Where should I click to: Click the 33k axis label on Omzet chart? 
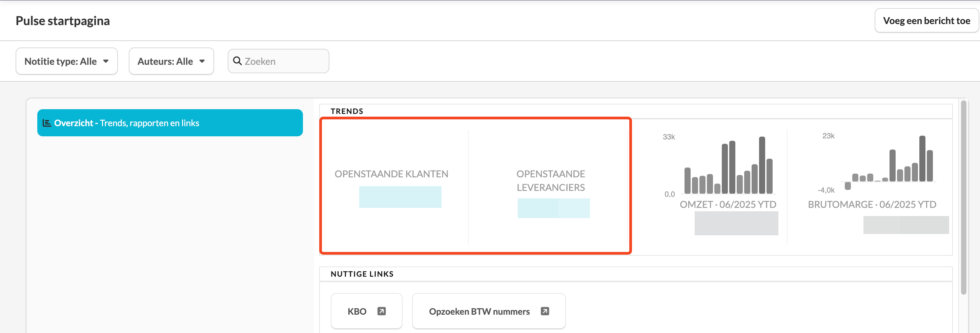tap(669, 137)
